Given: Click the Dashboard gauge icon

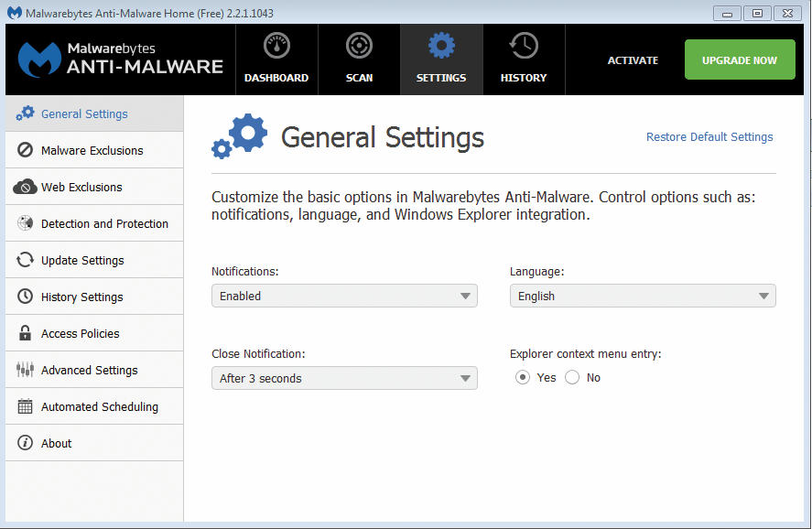Looking at the screenshot, I should [276, 46].
